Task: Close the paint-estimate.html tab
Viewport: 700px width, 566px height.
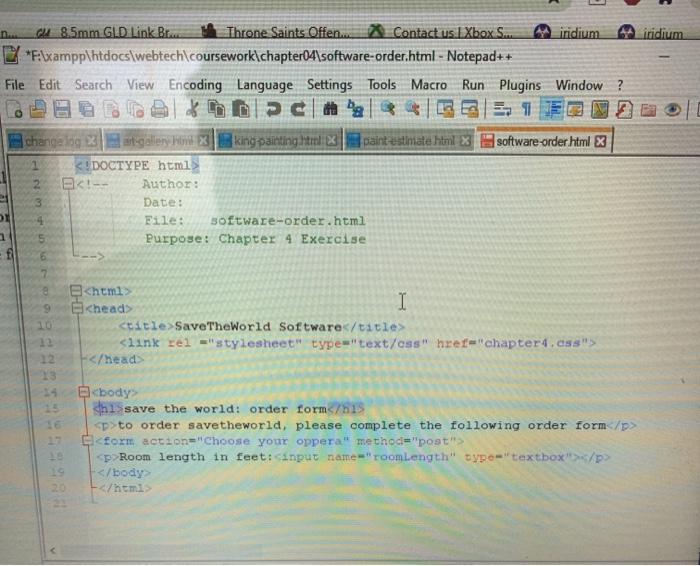Action: tap(465, 141)
